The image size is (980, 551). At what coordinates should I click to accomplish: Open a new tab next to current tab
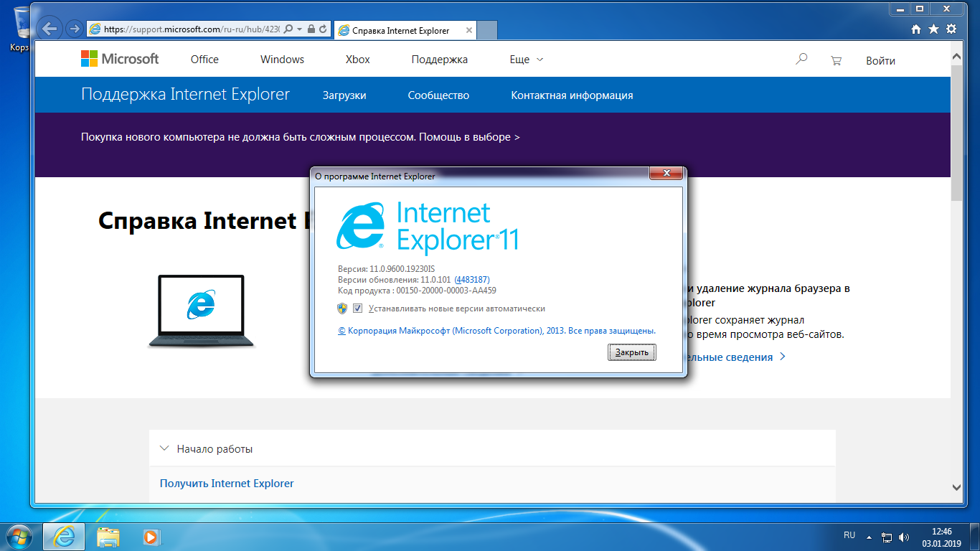coord(487,30)
